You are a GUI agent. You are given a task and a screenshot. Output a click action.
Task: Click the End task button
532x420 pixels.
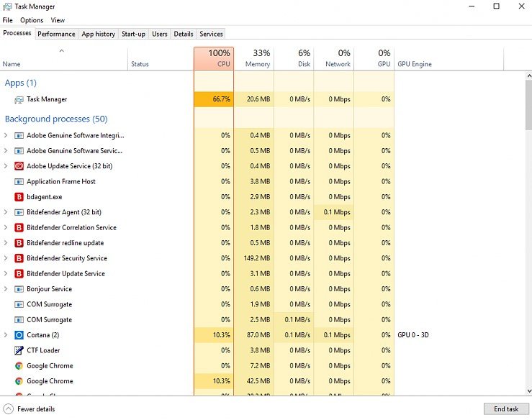(506, 409)
